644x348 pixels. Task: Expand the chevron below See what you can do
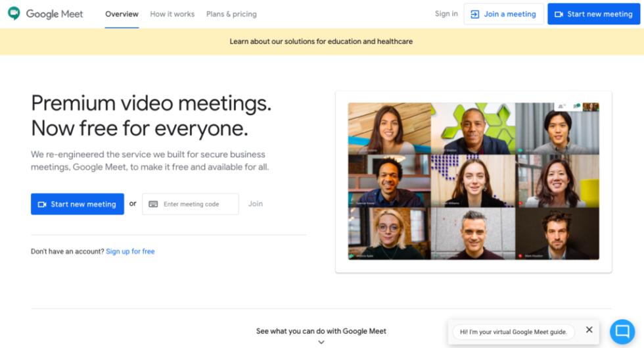(321, 342)
